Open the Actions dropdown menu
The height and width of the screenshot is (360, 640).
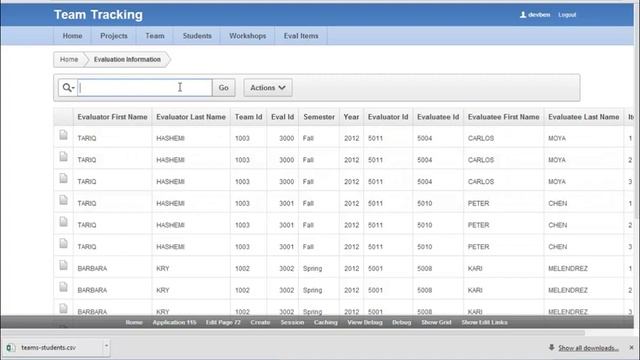coord(268,88)
